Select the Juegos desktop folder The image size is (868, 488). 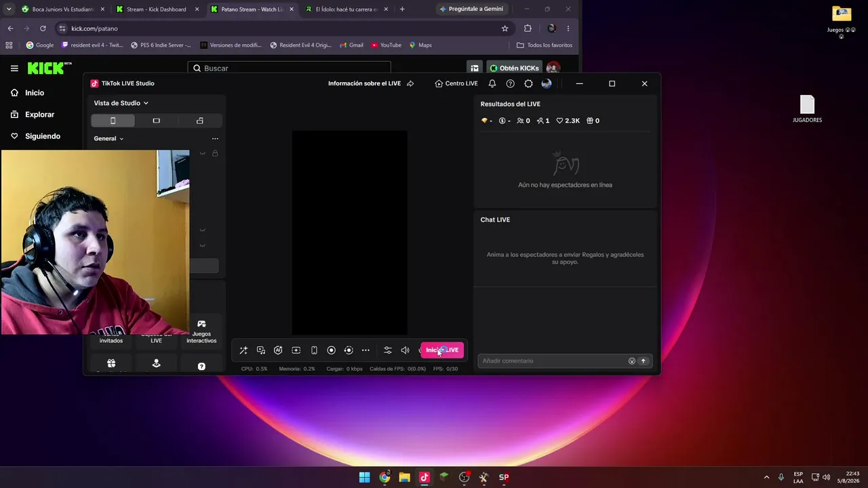842,20
